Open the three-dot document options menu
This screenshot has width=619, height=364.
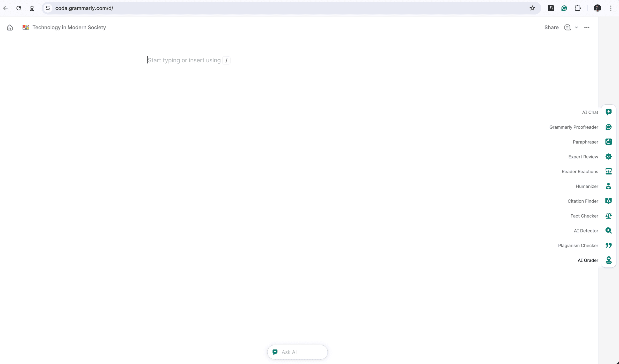pyautogui.click(x=587, y=28)
